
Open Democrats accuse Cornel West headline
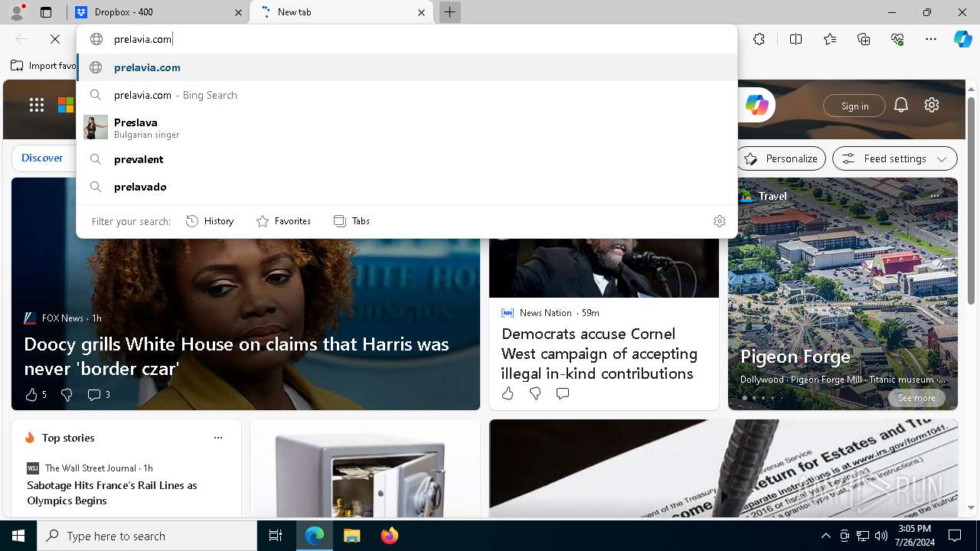pyautogui.click(x=599, y=354)
